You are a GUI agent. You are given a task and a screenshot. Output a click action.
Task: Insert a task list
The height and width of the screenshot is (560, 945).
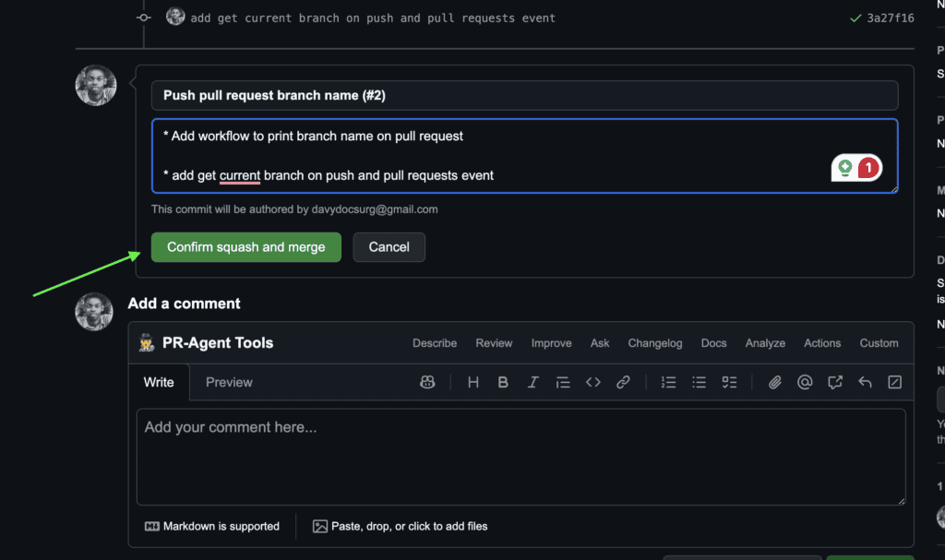click(729, 382)
